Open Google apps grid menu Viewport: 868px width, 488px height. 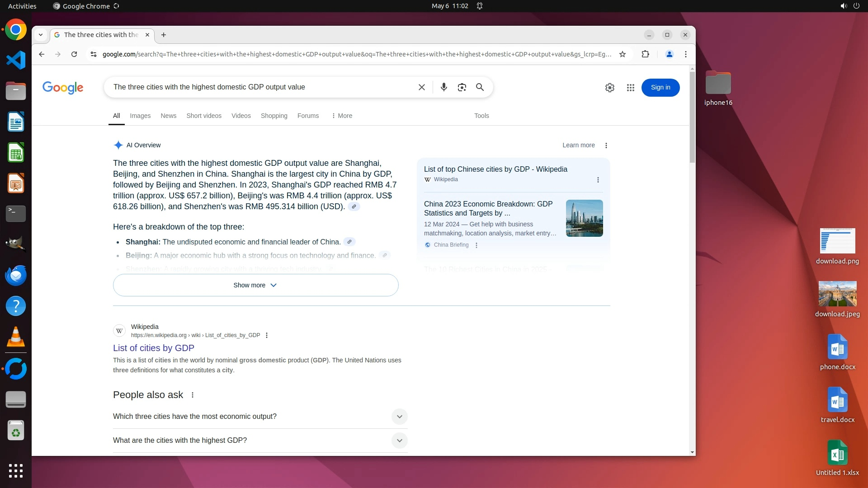click(630, 88)
